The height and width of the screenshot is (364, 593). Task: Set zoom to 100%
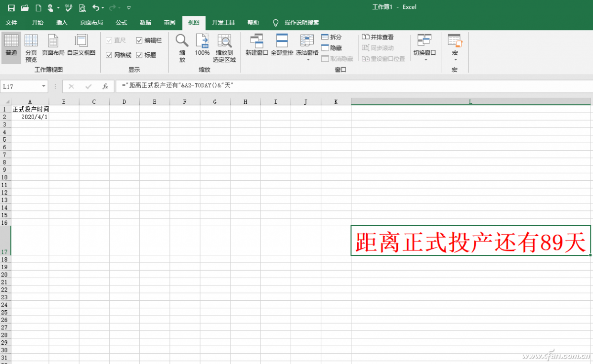point(202,44)
